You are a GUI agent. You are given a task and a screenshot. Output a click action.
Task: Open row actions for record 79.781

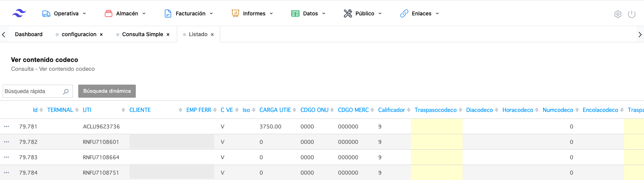[7, 127]
